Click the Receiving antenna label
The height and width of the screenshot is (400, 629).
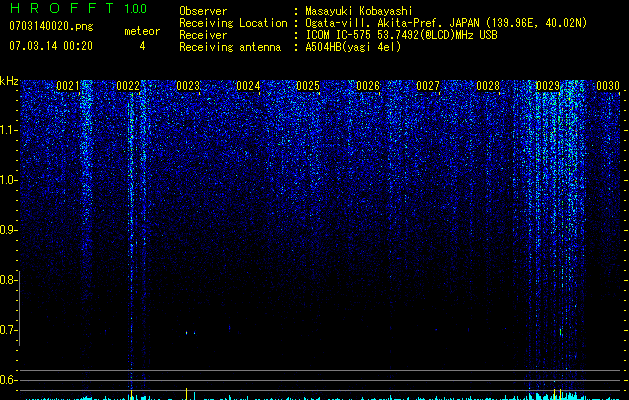pyautogui.click(x=230, y=47)
